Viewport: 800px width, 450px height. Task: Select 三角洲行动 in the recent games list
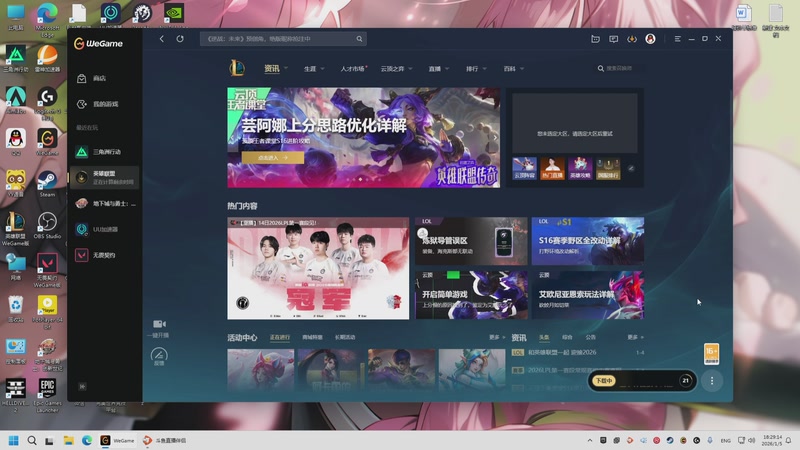(x=104, y=152)
